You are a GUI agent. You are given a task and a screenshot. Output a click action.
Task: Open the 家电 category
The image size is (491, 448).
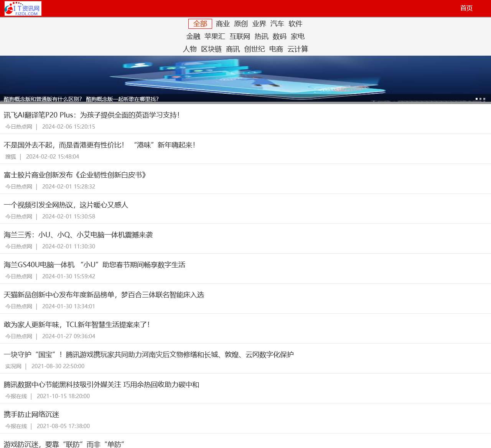(x=298, y=36)
